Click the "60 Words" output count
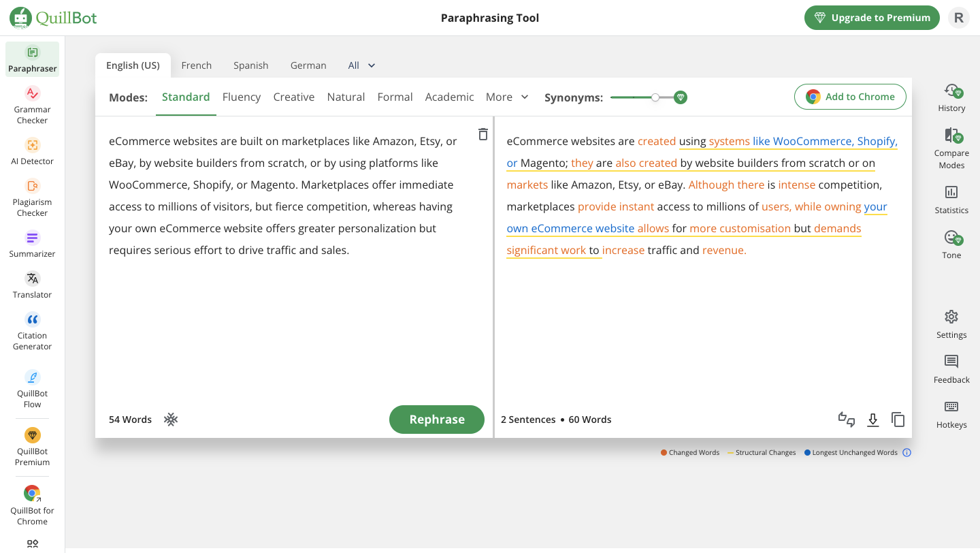Screen dimensions: 980x553 click(x=590, y=420)
